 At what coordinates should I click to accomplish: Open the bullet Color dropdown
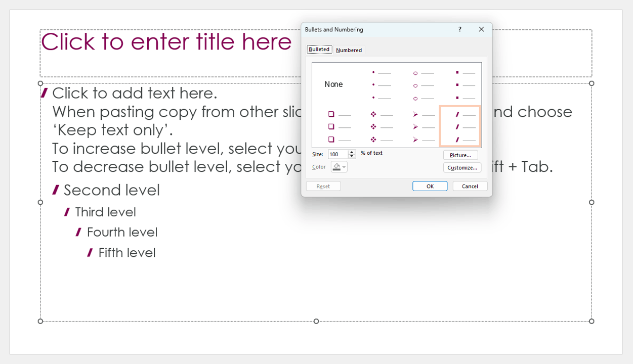tap(344, 166)
